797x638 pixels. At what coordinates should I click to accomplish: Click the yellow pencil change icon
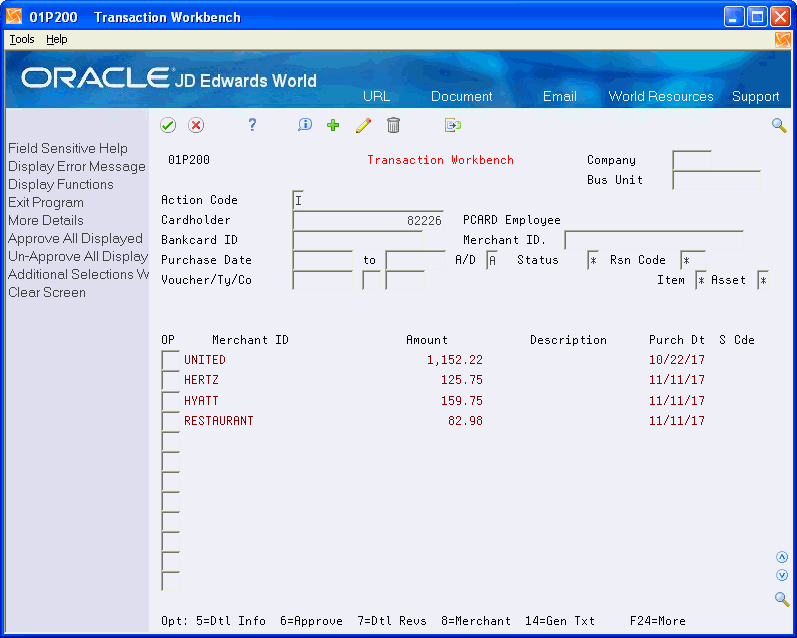(363, 125)
